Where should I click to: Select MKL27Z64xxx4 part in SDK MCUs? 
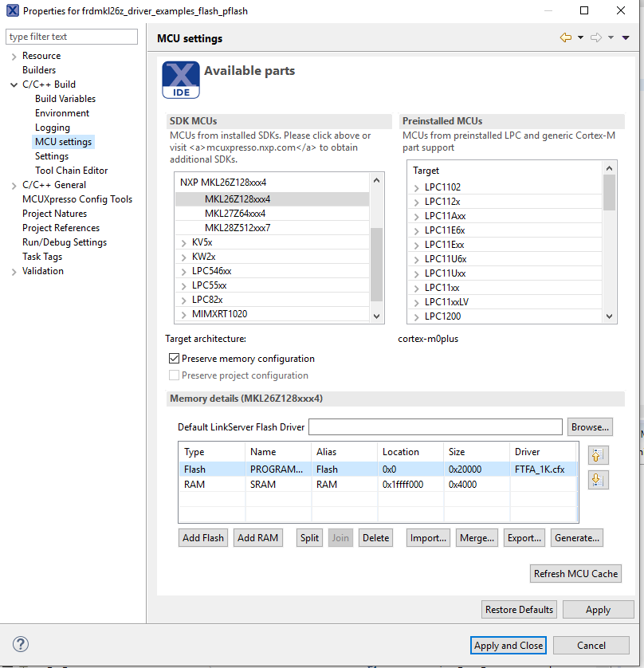272,214
